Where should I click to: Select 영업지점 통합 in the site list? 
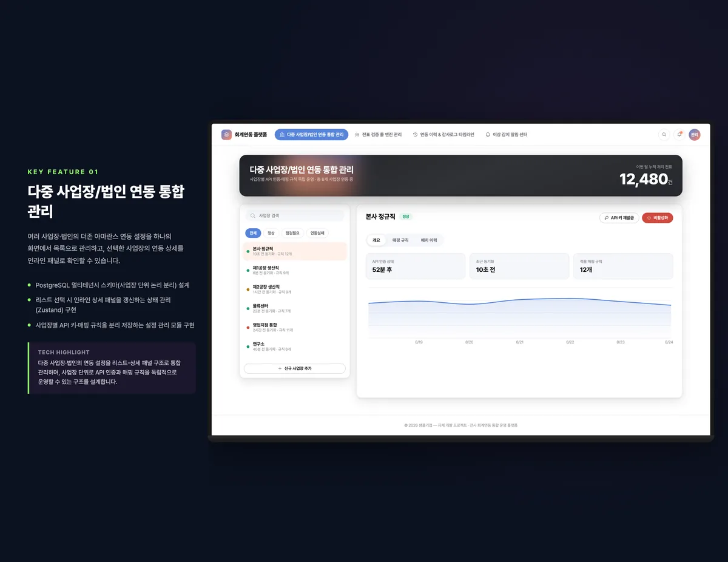click(x=295, y=327)
